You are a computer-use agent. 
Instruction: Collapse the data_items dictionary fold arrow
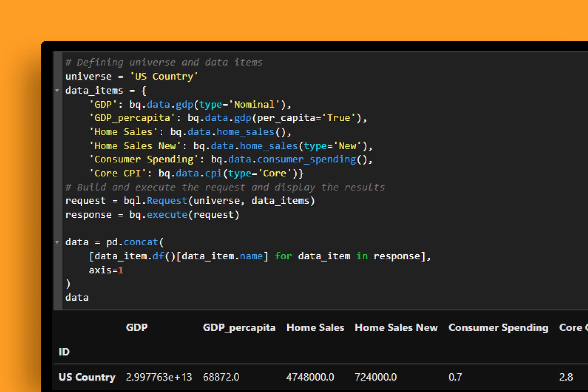click(57, 91)
